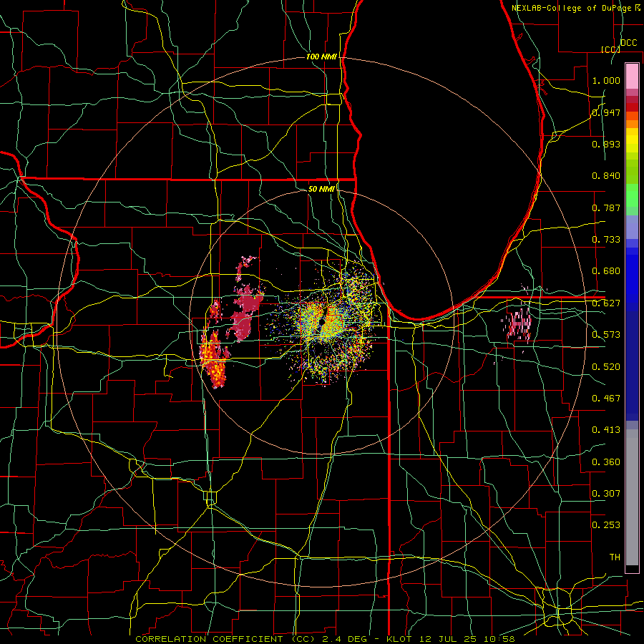Select the 0.307 scale value
The image size is (644, 644).
click(606, 494)
